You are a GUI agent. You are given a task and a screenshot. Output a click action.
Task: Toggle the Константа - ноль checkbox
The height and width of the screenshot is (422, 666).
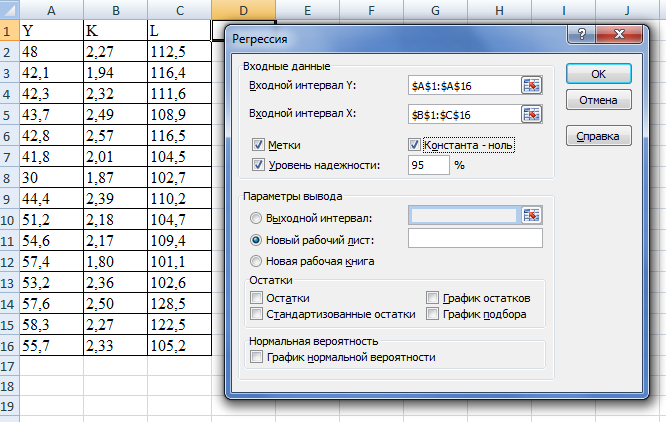[x=415, y=145]
